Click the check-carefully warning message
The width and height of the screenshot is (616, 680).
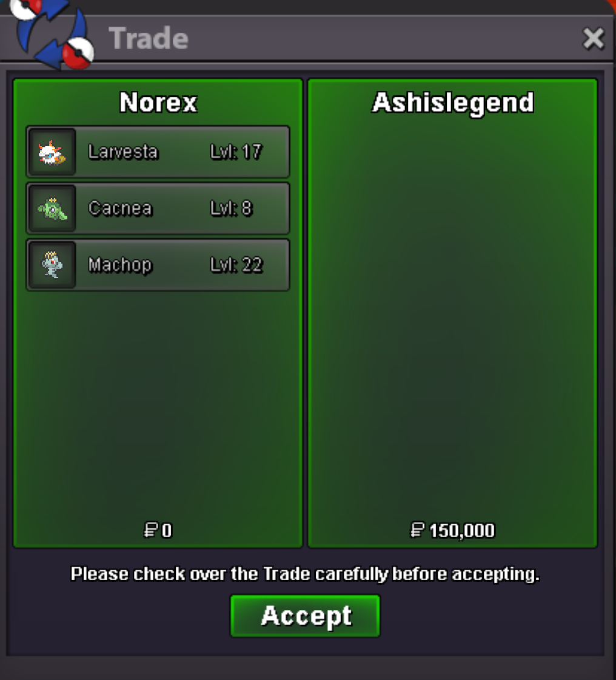[305, 574]
